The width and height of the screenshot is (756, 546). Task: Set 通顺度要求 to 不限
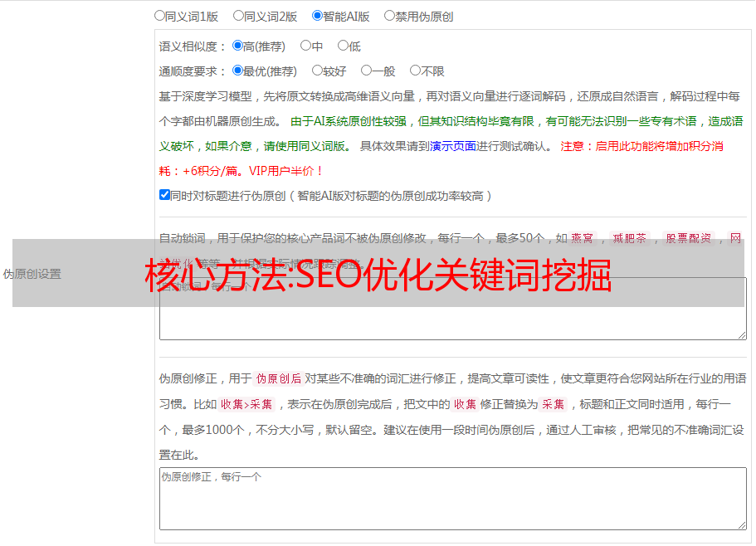(415, 71)
